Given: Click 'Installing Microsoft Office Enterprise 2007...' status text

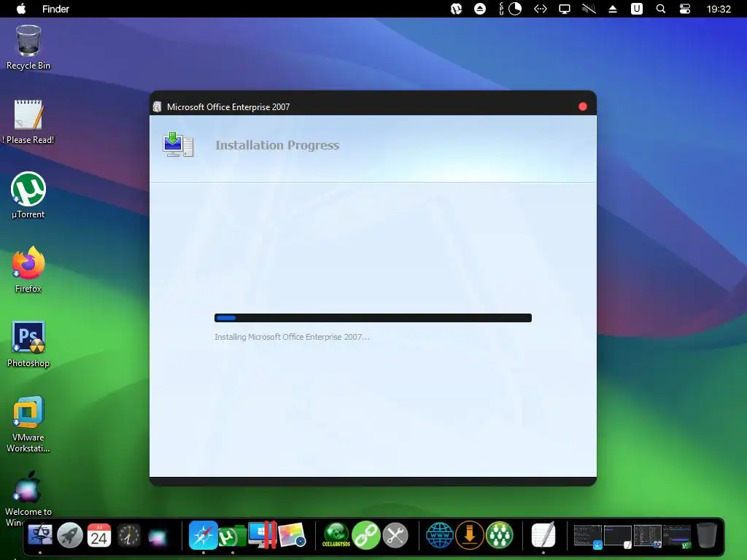Looking at the screenshot, I should point(292,337).
